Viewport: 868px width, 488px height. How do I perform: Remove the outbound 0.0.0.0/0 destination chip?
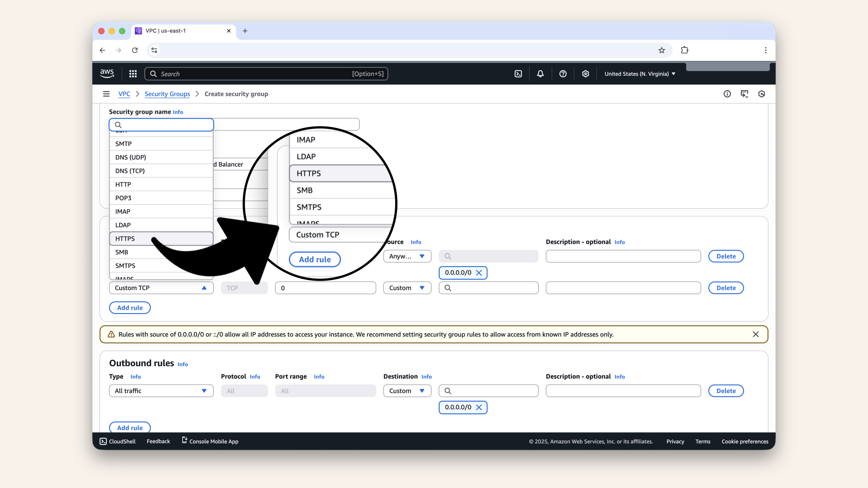[x=479, y=408]
